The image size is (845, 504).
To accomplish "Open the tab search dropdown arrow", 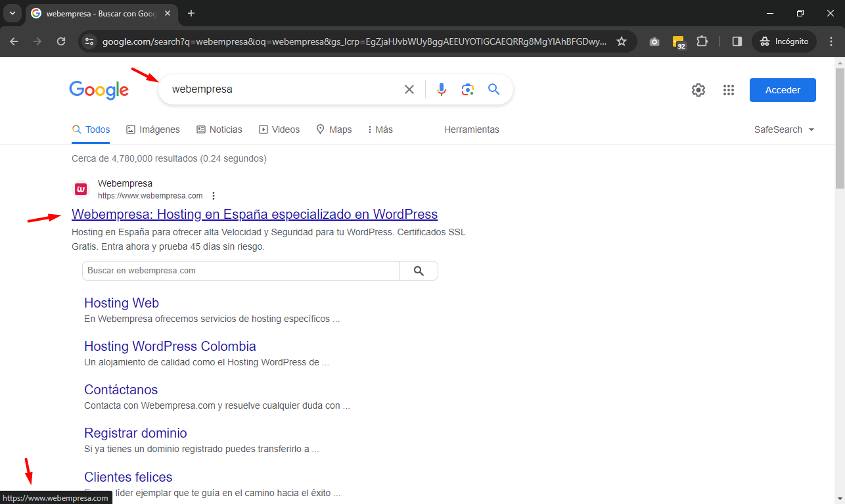I will point(12,13).
